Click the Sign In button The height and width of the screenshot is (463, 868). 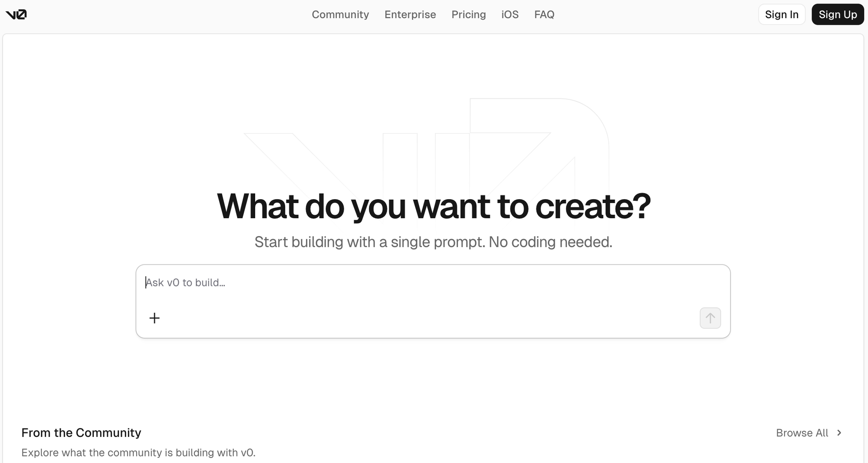782,14
